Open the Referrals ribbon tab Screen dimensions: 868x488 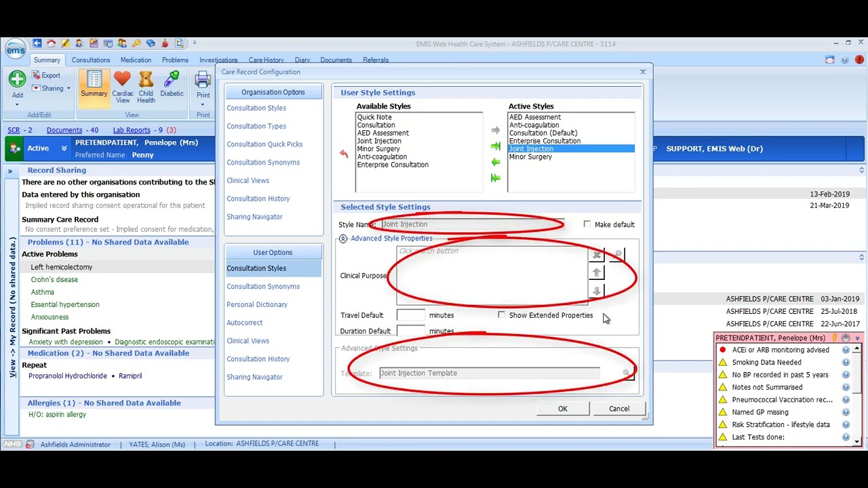(x=376, y=60)
